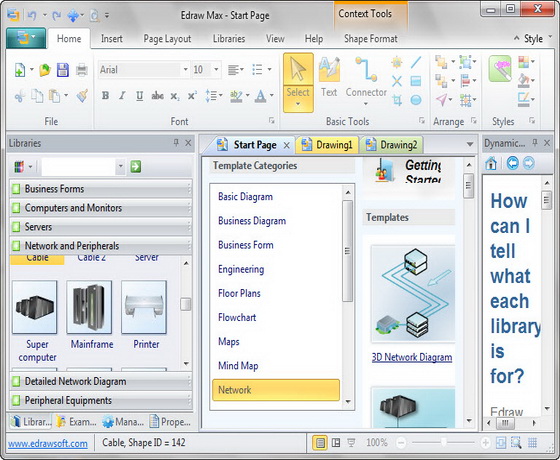Toggle Italic formatting
Screen dimensions: 560x460
tap(122, 96)
